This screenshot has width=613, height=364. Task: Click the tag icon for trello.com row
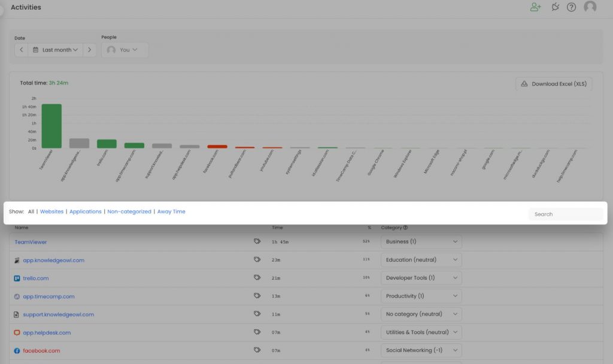pos(257,278)
